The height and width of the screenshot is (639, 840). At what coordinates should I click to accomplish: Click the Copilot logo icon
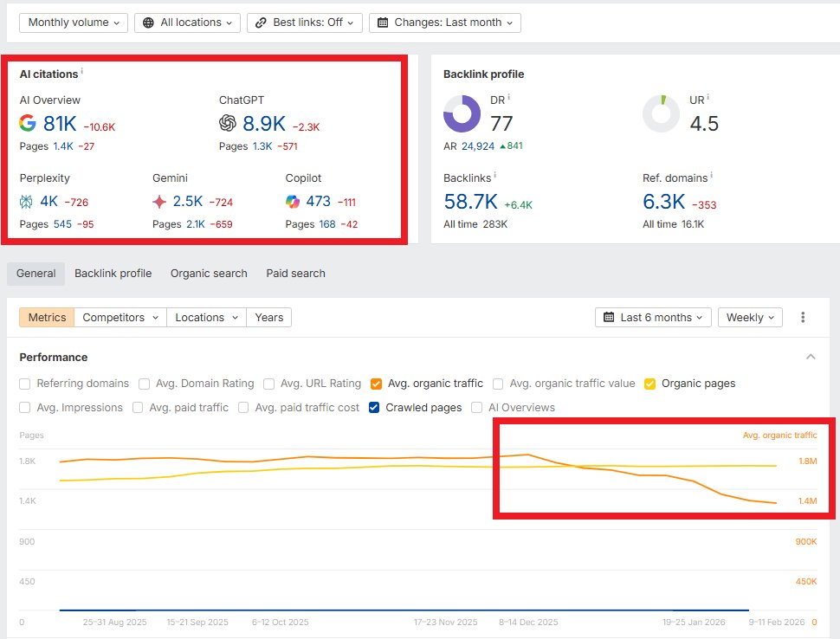tap(293, 202)
